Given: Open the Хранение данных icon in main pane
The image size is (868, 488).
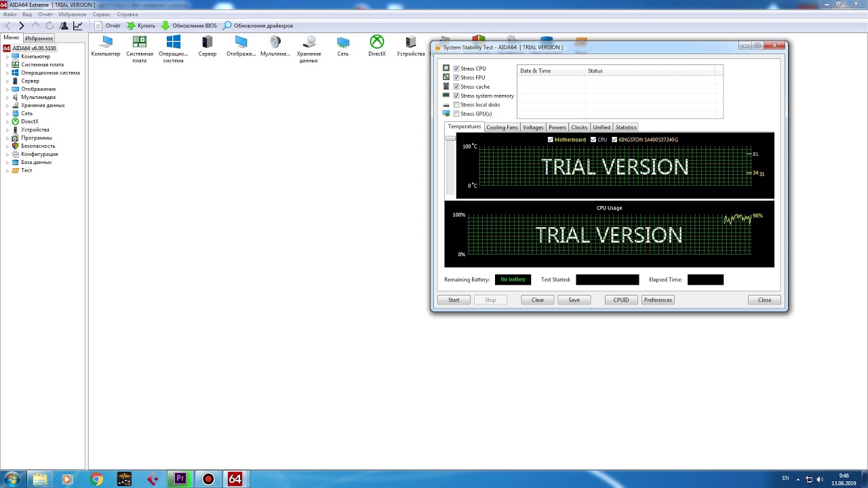Looking at the screenshot, I should click(309, 49).
